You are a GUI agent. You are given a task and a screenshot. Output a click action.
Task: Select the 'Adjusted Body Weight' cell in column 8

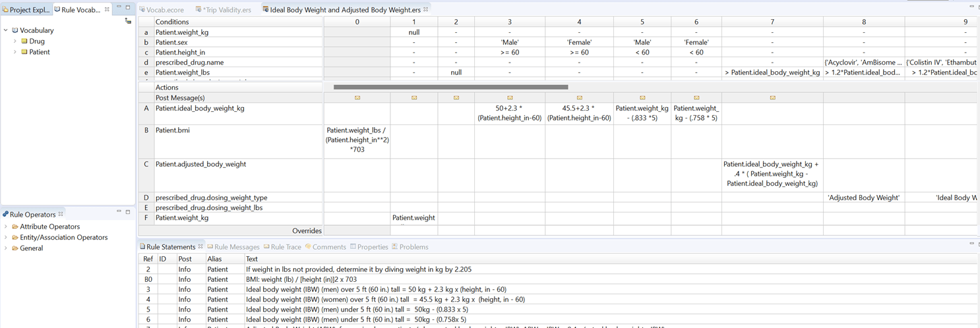pos(864,198)
